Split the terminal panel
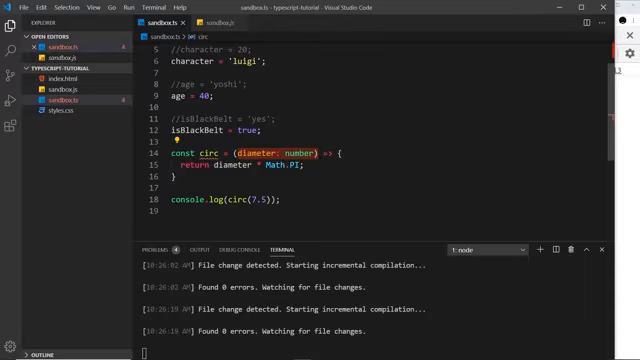This screenshot has width=640, height=360. coord(556,249)
